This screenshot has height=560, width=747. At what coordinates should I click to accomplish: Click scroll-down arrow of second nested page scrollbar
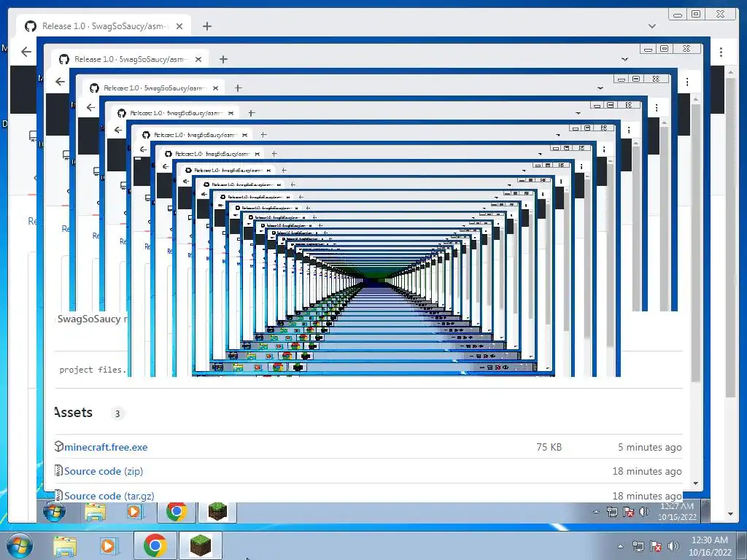695,483
